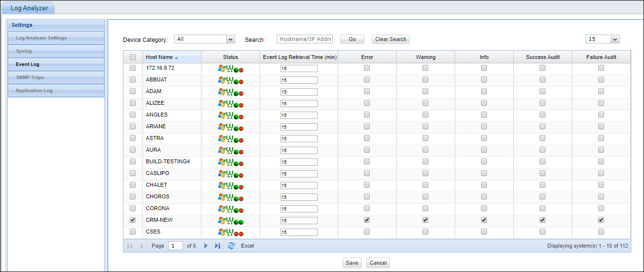
Task: Open Application Log settings
Action: [56, 91]
